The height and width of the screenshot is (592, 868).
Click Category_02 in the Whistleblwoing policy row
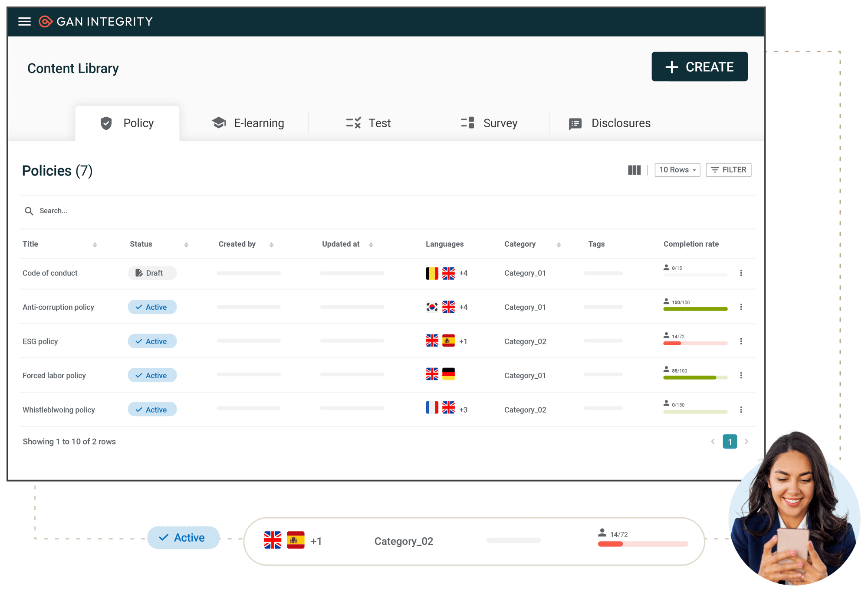click(525, 410)
